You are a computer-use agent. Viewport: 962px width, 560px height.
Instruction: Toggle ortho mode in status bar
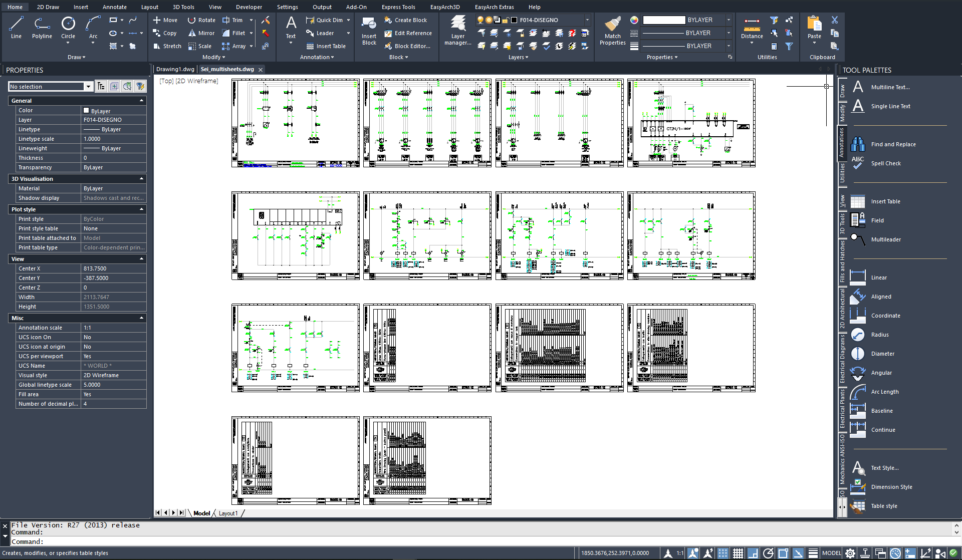(753, 553)
